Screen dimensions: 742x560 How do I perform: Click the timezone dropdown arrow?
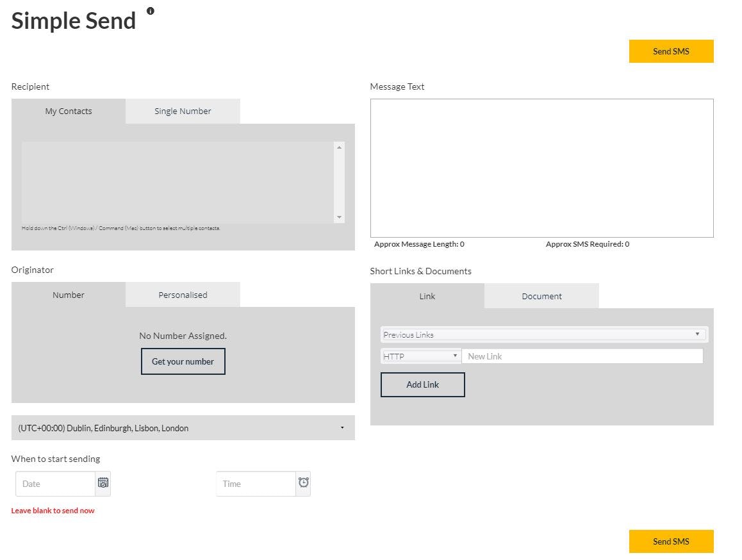[342, 427]
